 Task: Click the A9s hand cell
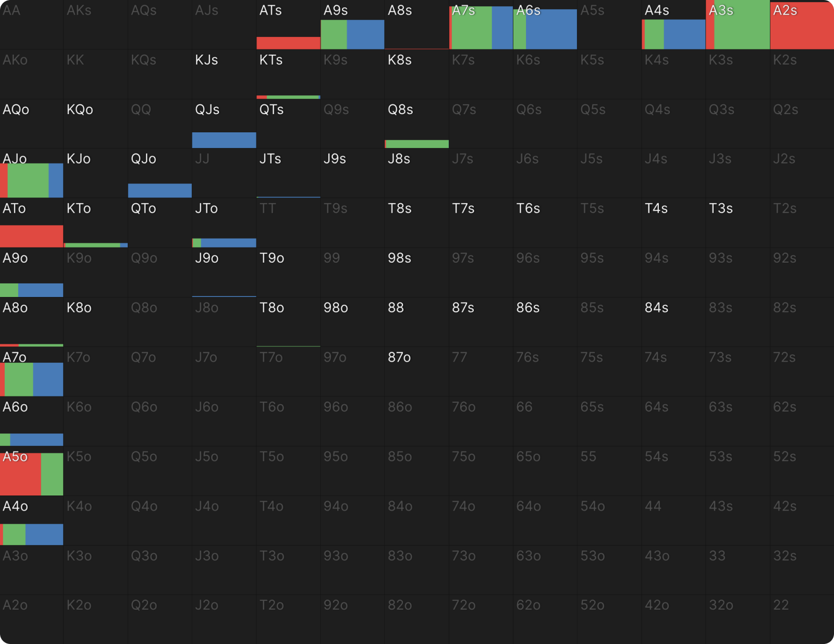[353, 24]
